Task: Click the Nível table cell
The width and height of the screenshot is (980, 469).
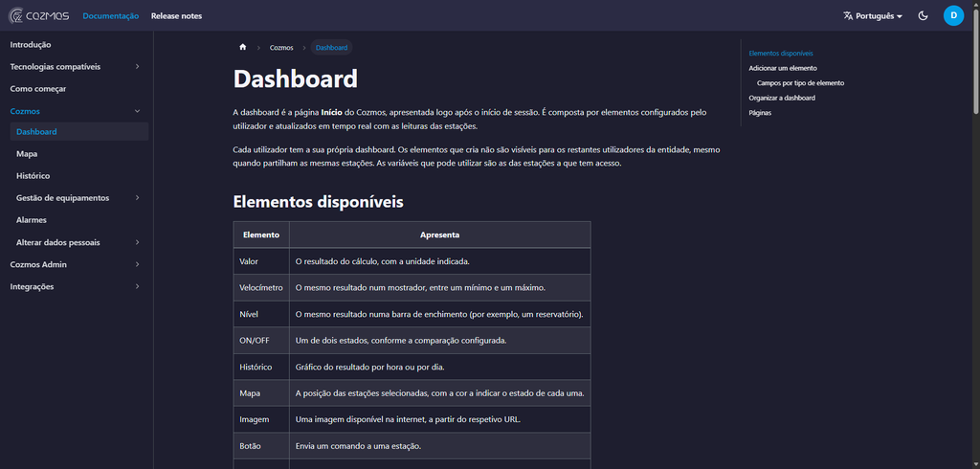Action: point(261,314)
